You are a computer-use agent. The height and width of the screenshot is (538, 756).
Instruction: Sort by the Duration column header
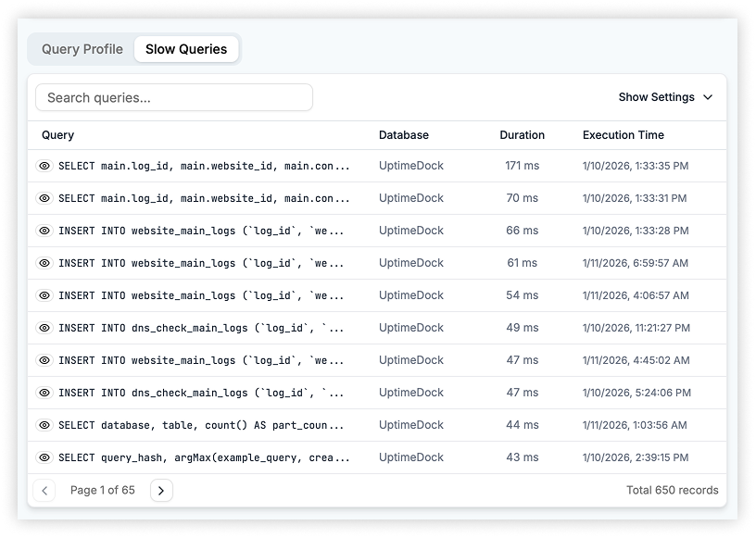click(x=522, y=135)
